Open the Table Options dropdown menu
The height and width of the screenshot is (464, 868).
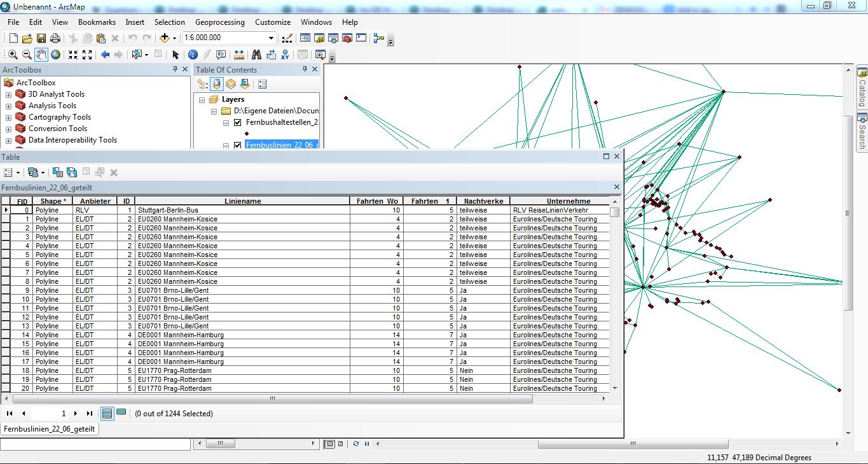[11, 172]
